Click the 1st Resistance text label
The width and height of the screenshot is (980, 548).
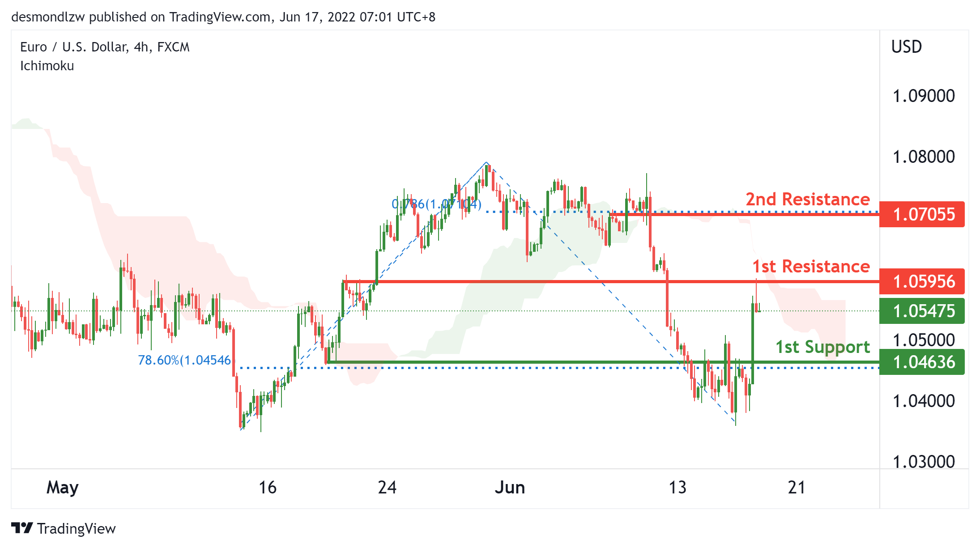coord(810,266)
